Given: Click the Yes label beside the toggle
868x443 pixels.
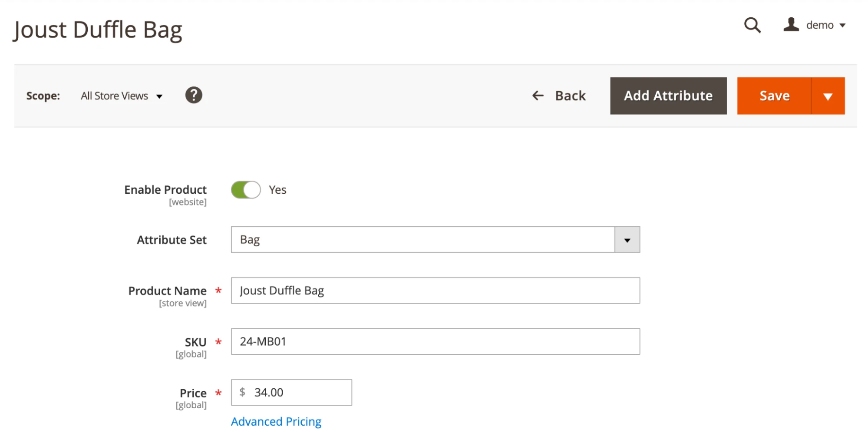Looking at the screenshot, I should point(277,190).
